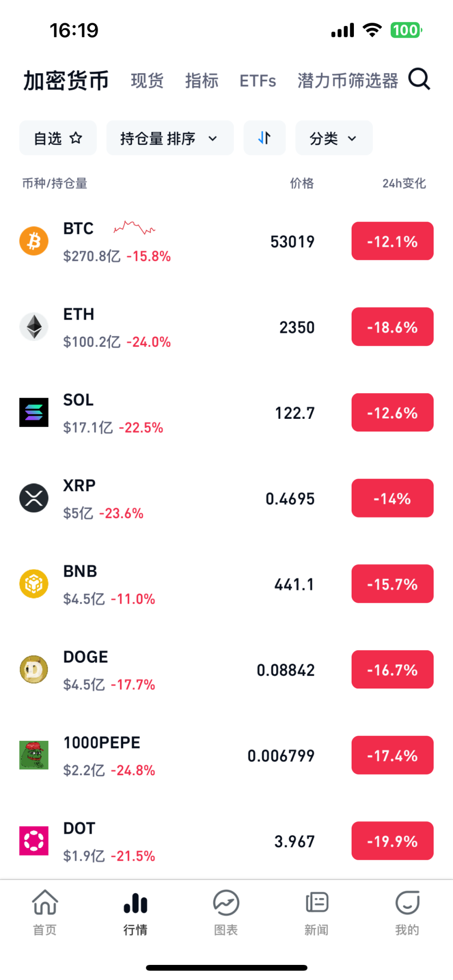Toggle sort direction arrows button

264,138
